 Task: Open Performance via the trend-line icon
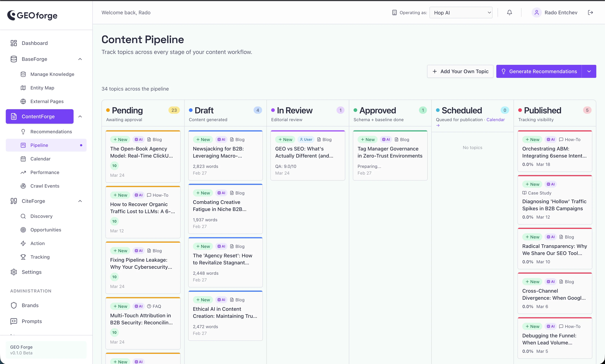(x=23, y=172)
